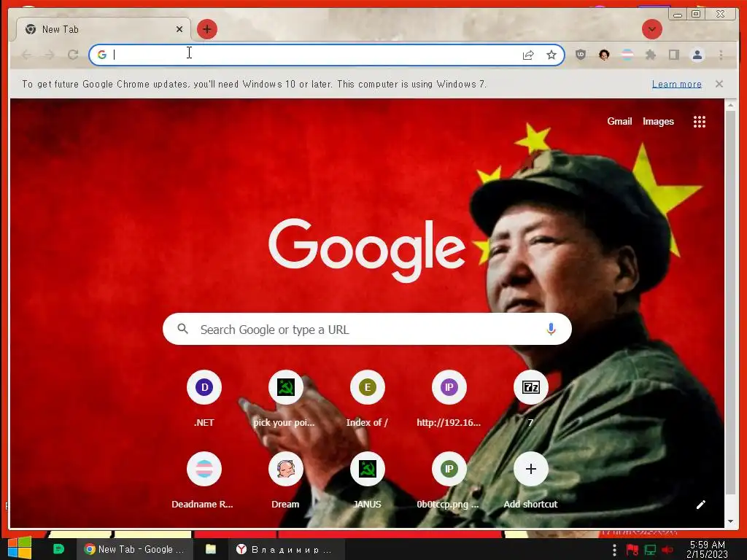The width and height of the screenshot is (747, 560).
Task: Share this page icon in address bar
Action: 528,55
